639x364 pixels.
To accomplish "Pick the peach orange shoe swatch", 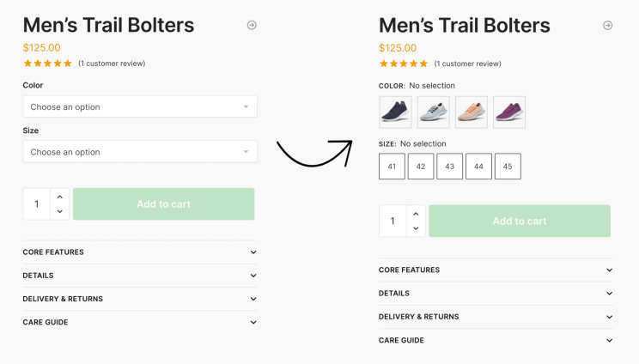I will (x=472, y=112).
